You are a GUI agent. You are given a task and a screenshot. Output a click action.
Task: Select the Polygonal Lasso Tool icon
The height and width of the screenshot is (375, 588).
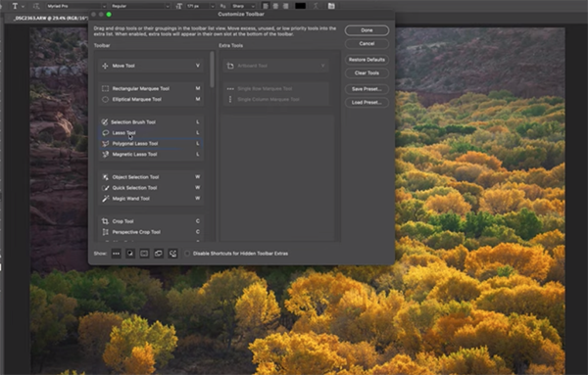[106, 144]
